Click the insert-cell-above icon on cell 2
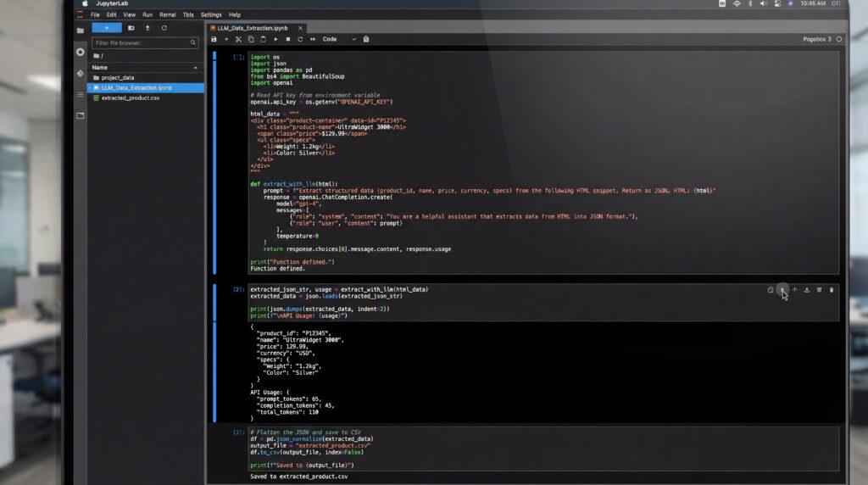The image size is (868, 485). pyautogui.click(x=807, y=290)
